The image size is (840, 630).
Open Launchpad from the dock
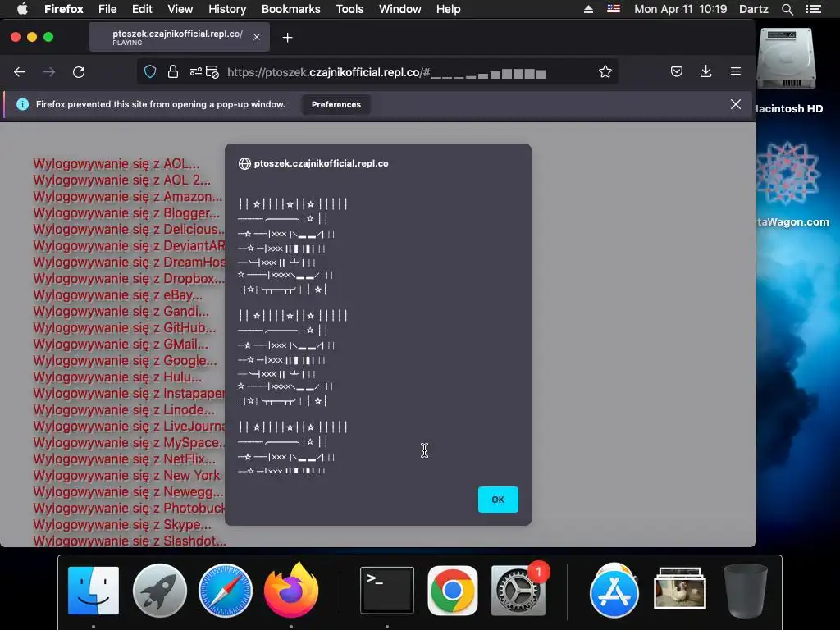(x=160, y=591)
